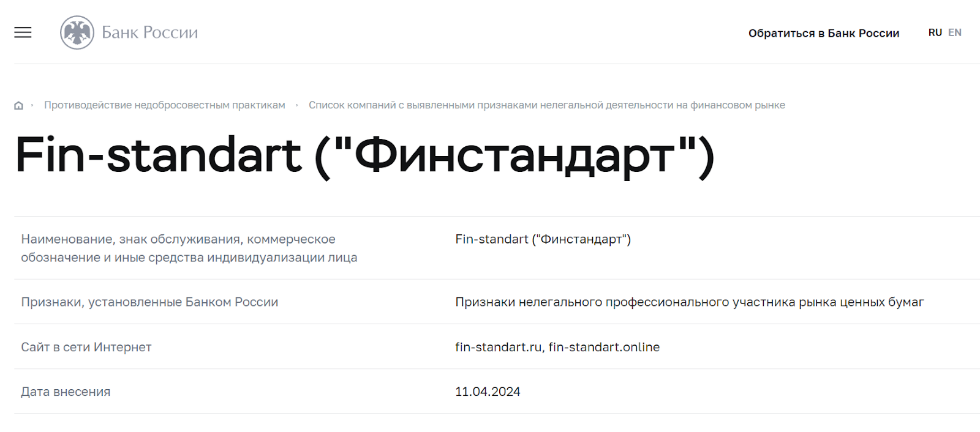Select the page heading Fin-standart ("Финстандарт")
Viewport: 980px width, 432px height.
tap(365, 156)
